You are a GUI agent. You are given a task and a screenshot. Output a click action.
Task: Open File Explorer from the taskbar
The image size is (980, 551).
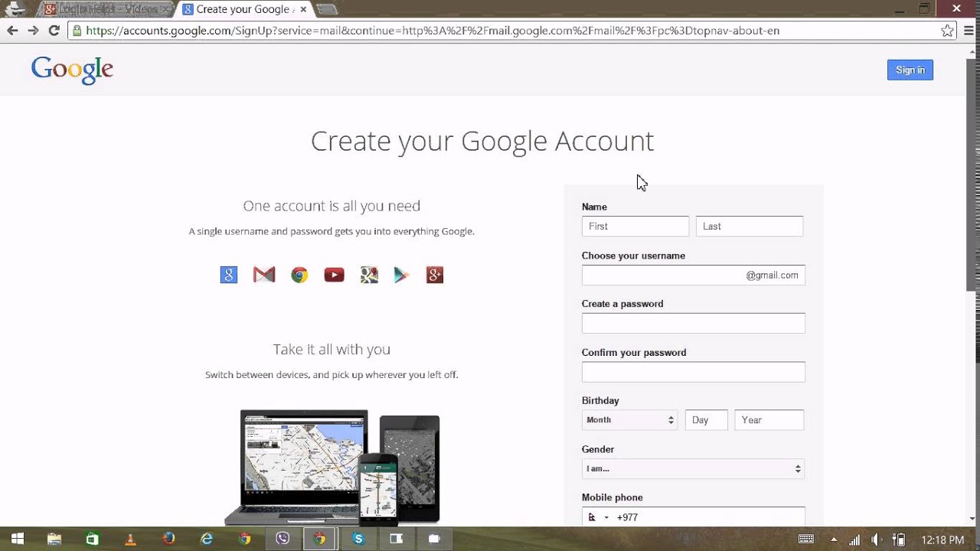coord(54,539)
